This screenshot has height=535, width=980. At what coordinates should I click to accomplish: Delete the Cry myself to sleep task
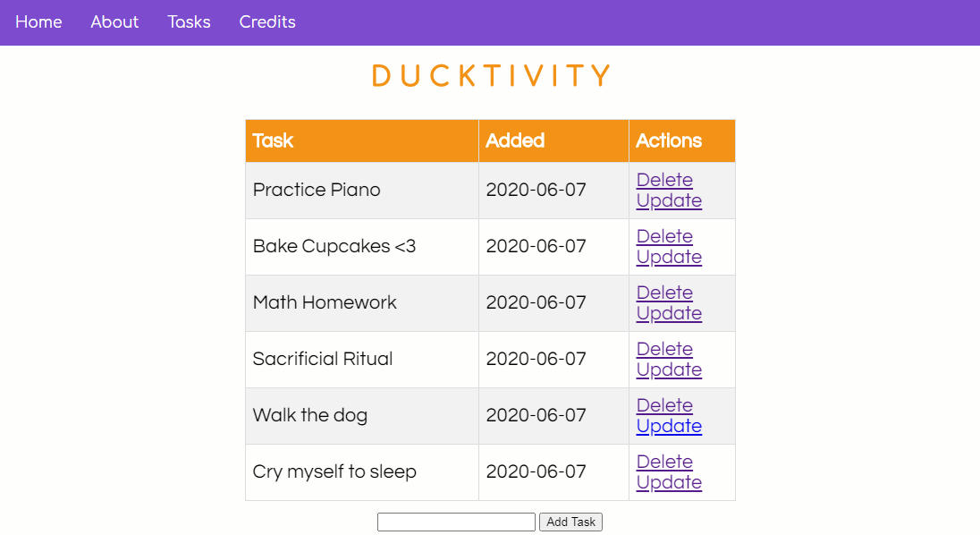click(664, 462)
